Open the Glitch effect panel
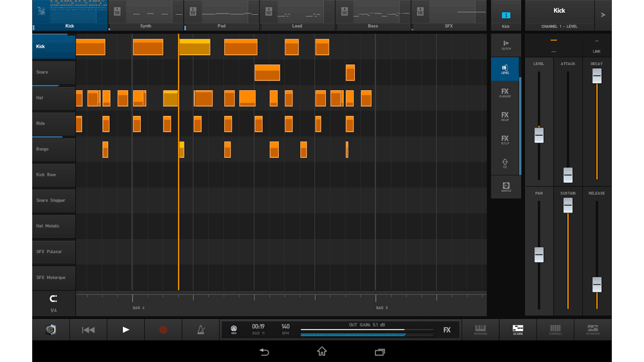Viewport: 644px width, 362px height. point(506,45)
